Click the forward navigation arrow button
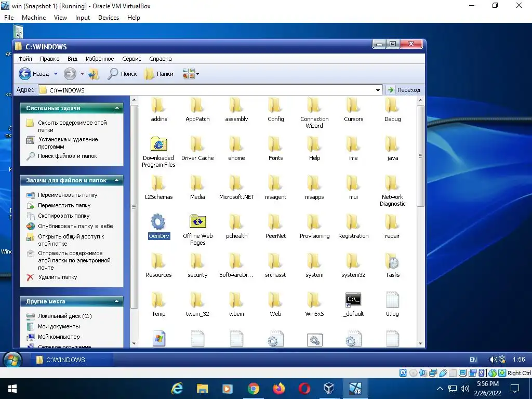This screenshot has height=399, width=532. tap(70, 74)
